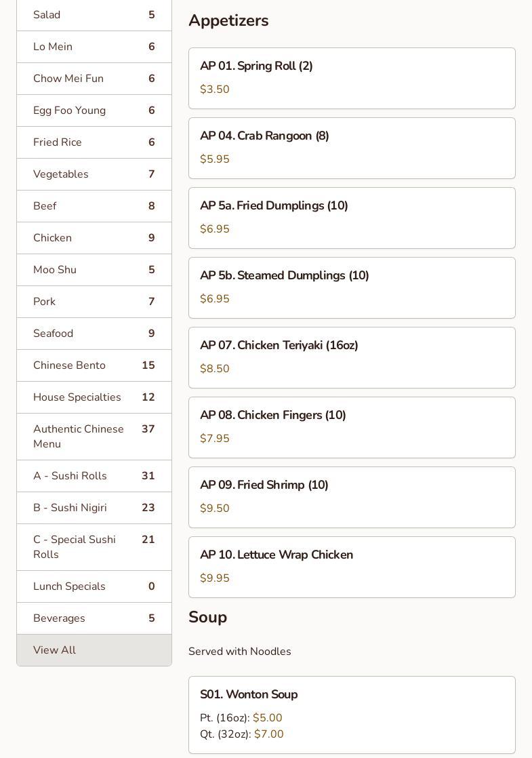
Task: Select the Lettuce Wrap Chicken item
Action: [352, 567]
